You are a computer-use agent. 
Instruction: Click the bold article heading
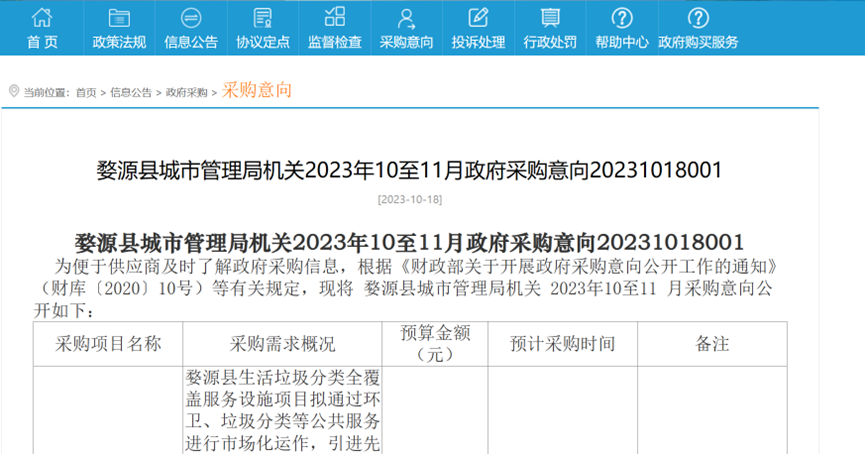pos(409,243)
